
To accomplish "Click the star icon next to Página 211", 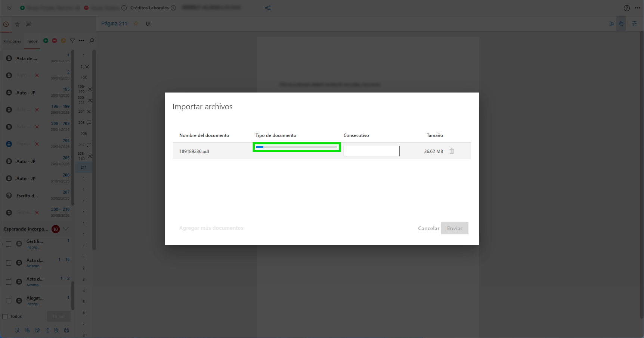I will coord(136,24).
